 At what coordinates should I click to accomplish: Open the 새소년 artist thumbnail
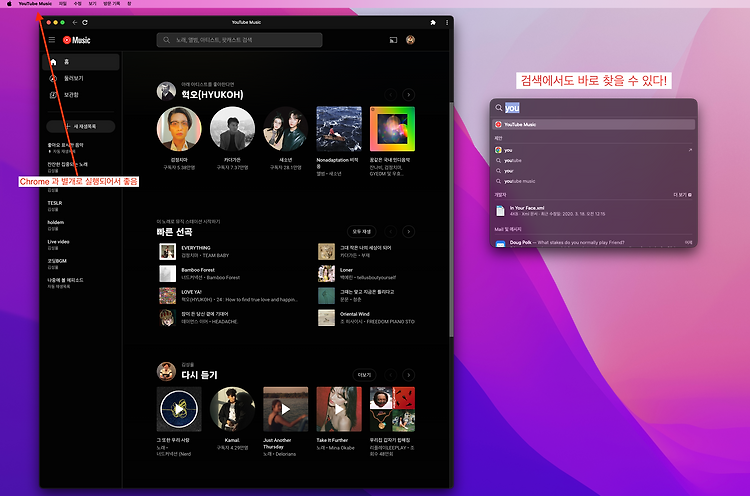coord(286,129)
